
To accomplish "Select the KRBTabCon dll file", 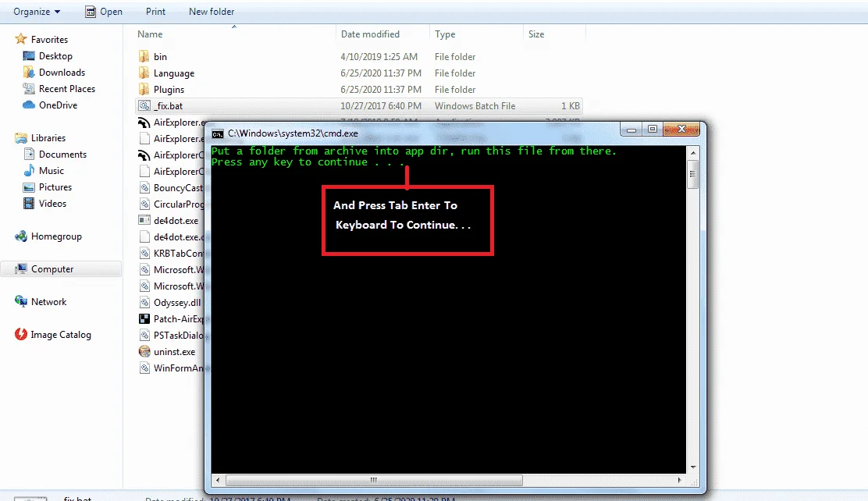I will (178, 254).
